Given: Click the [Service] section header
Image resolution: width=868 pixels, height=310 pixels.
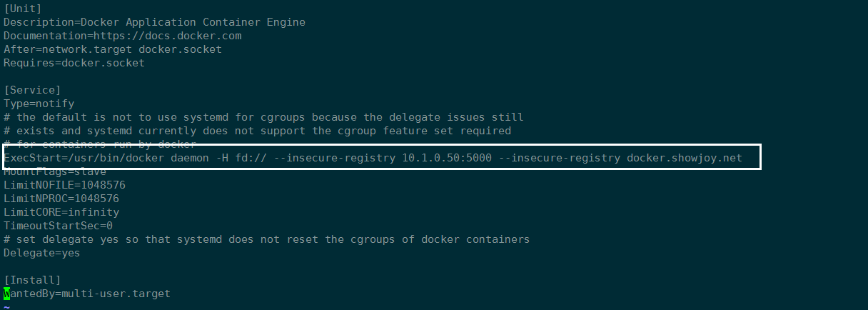Looking at the screenshot, I should [32, 90].
